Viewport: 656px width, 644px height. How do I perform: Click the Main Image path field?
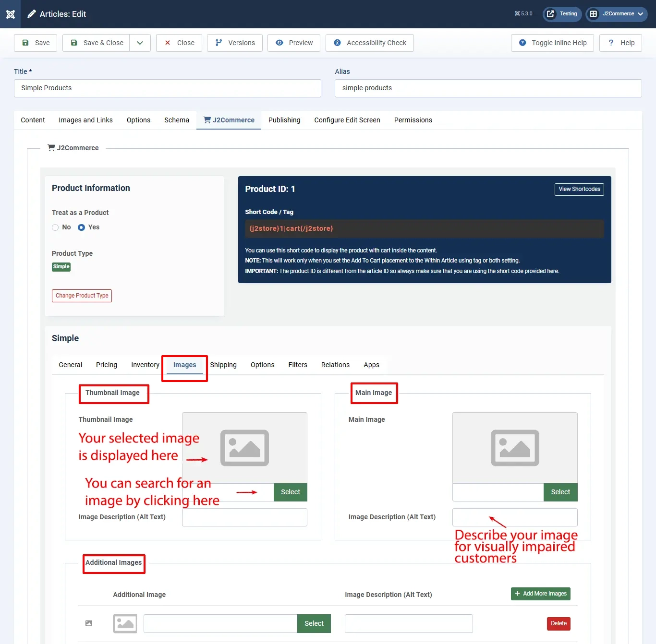[498, 492]
